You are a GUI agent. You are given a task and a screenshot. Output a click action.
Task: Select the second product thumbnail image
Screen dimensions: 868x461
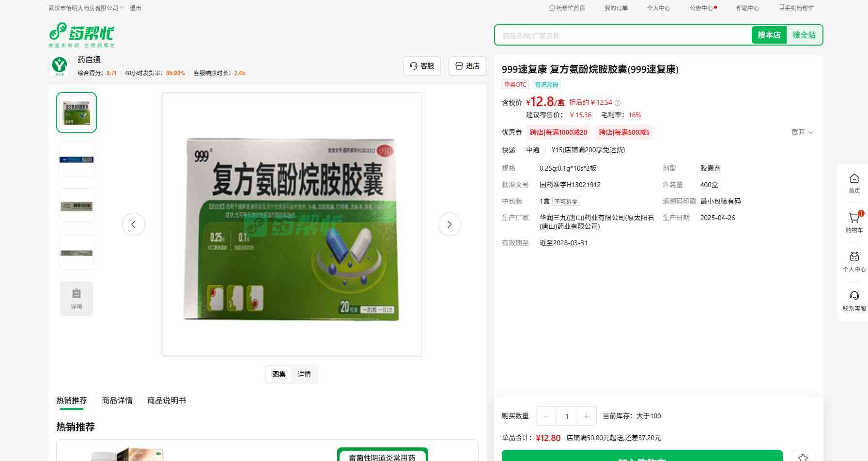(x=77, y=159)
